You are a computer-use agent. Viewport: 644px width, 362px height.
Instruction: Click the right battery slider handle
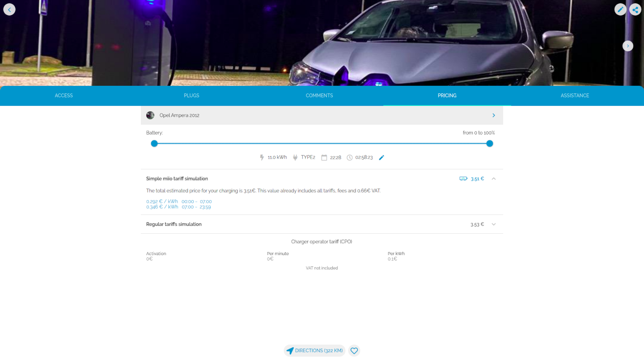pos(490,143)
